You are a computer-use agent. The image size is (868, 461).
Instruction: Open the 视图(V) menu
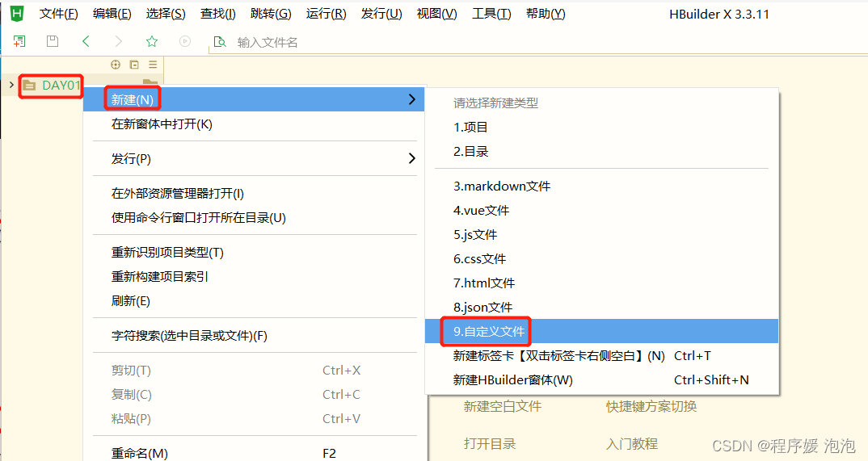pos(436,15)
